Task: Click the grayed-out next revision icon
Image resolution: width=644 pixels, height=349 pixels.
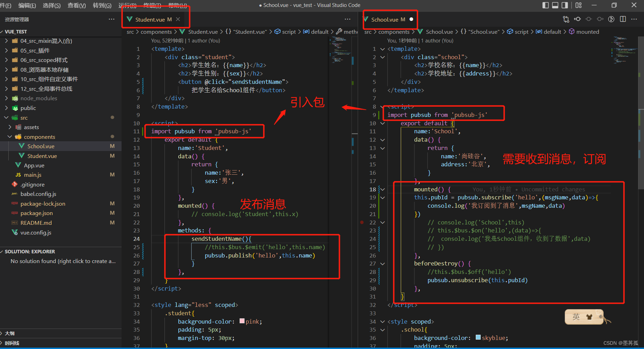Action: (x=600, y=19)
